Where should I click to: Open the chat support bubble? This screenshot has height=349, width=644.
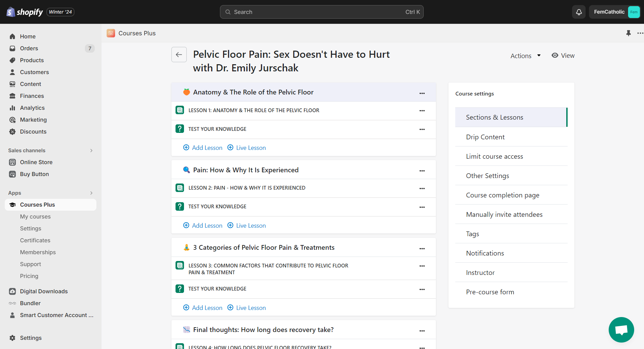[x=621, y=330]
